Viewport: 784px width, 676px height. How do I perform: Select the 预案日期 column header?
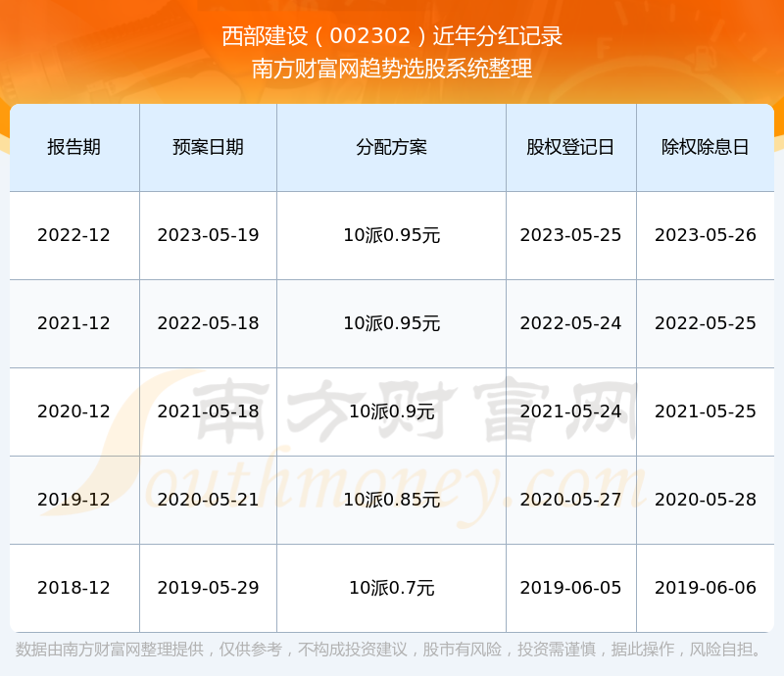click(208, 147)
